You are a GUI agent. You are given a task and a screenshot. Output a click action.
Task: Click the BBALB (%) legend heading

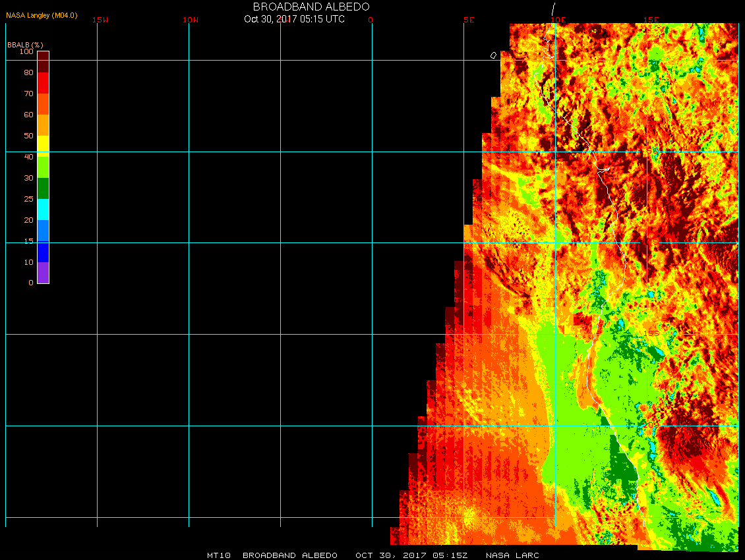(x=25, y=44)
